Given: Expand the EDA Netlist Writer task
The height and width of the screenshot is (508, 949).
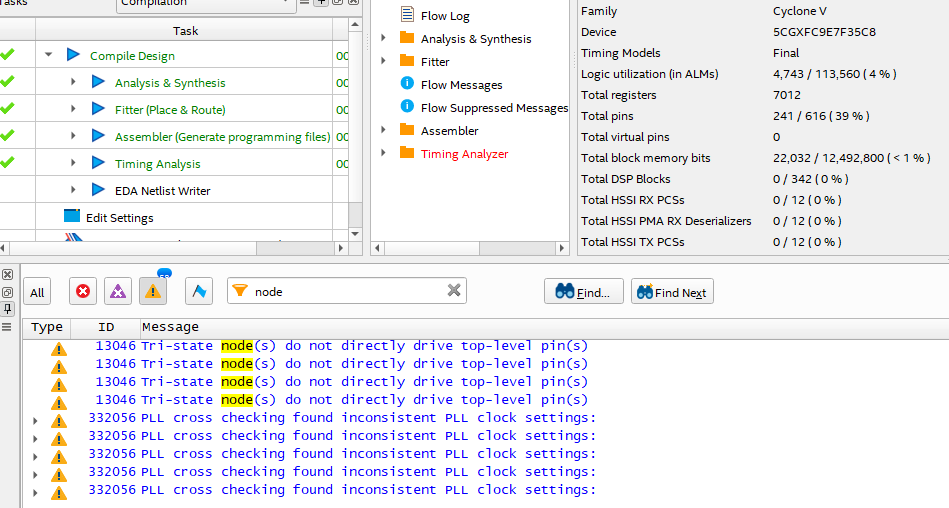Looking at the screenshot, I should [x=73, y=190].
